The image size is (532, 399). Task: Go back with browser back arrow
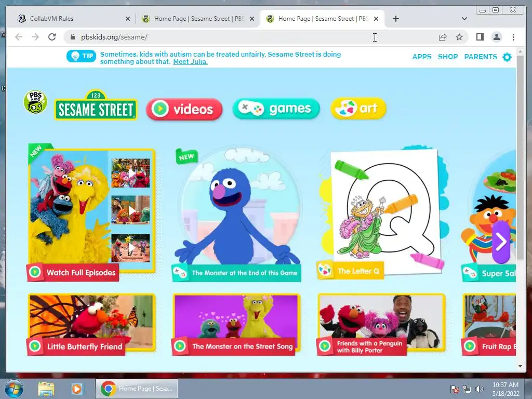point(19,37)
